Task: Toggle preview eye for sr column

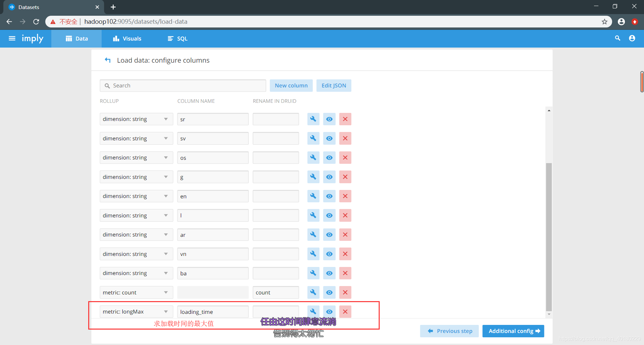Action: [x=329, y=119]
